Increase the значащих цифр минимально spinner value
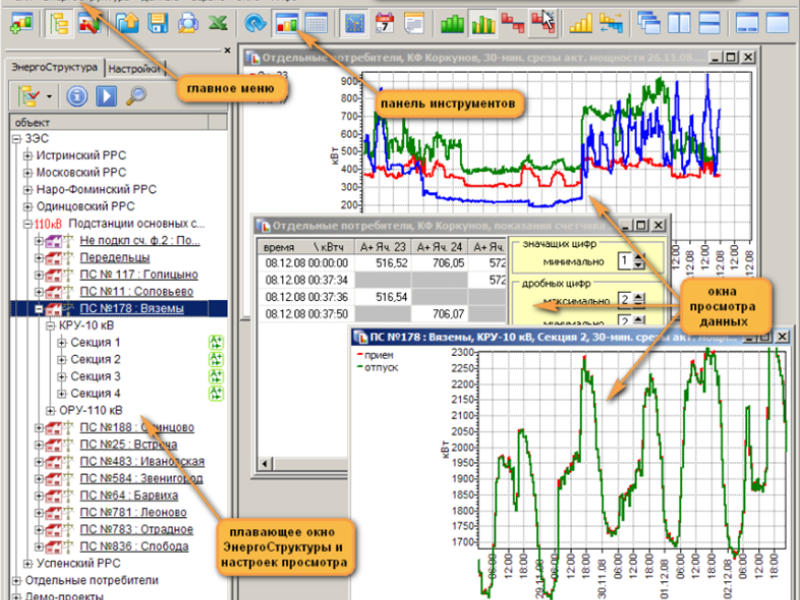This screenshot has width=800, height=600. (x=639, y=257)
